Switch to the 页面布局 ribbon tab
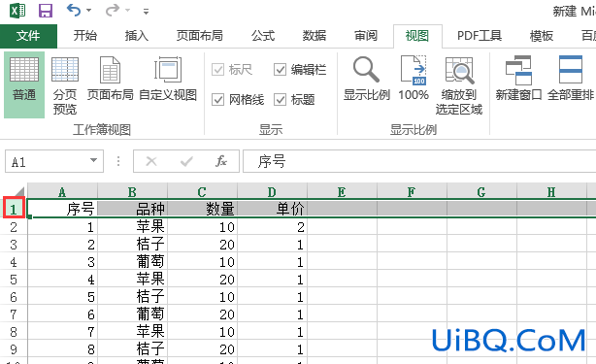 pos(200,36)
